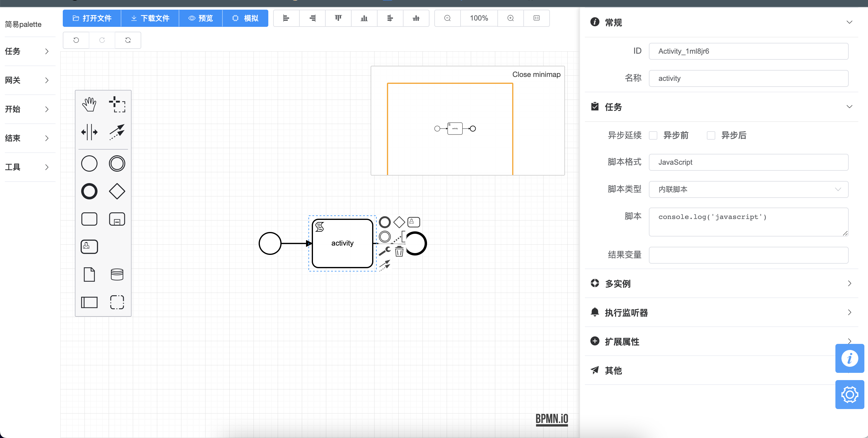The width and height of the screenshot is (868, 438).
Task: Click the 下载文件 button
Action: (x=150, y=18)
